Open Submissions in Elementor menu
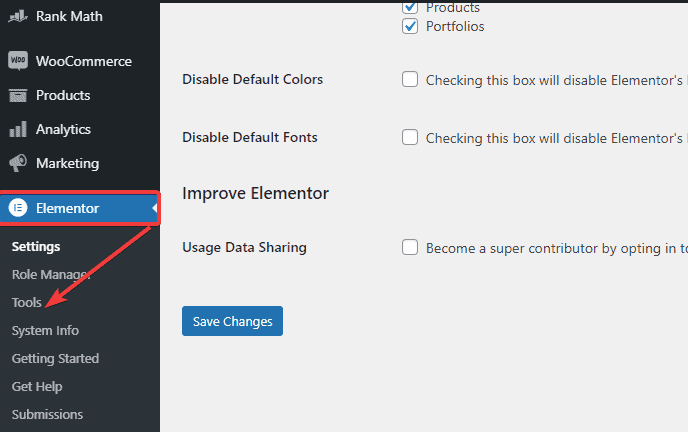The width and height of the screenshot is (688, 432). tap(47, 414)
